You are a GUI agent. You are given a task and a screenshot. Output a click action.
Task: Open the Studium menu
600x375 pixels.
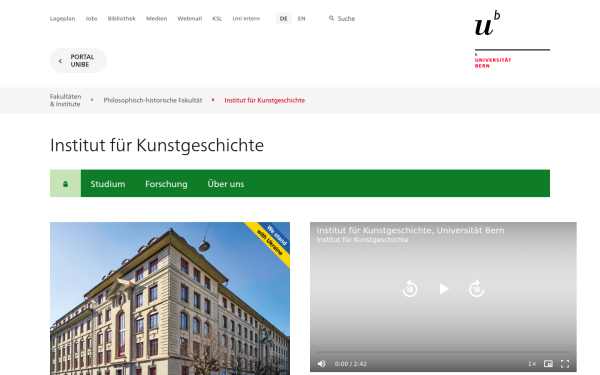108,184
